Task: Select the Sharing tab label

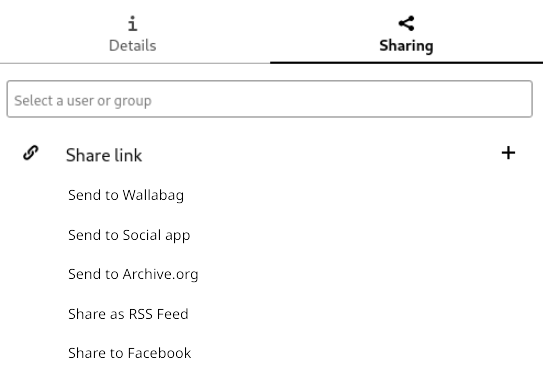Action: coord(406,46)
